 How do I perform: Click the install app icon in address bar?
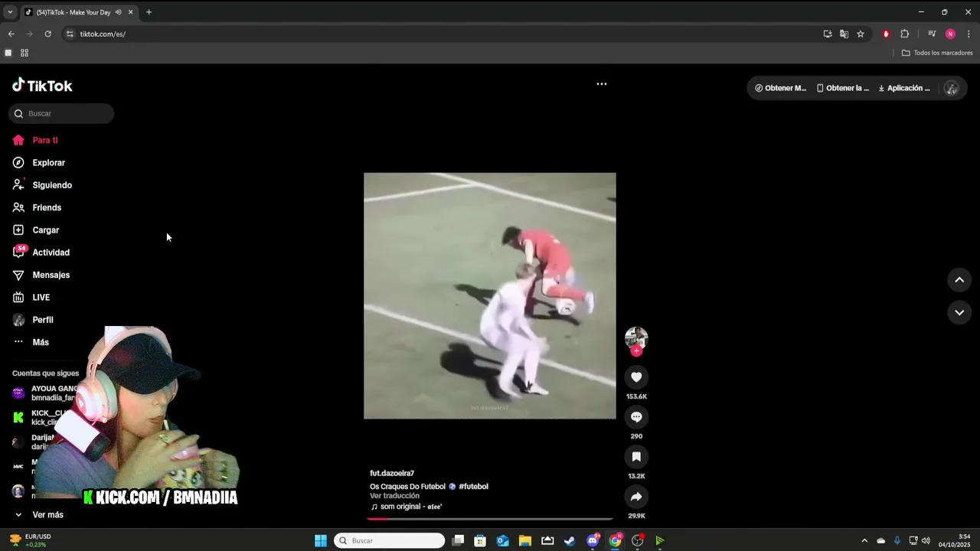coord(828,34)
